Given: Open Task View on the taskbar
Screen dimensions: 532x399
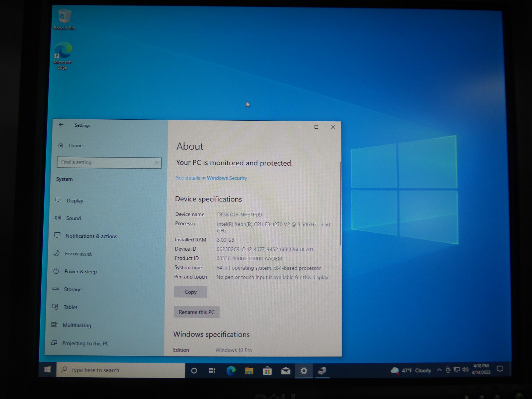Looking at the screenshot, I should coord(212,370).
